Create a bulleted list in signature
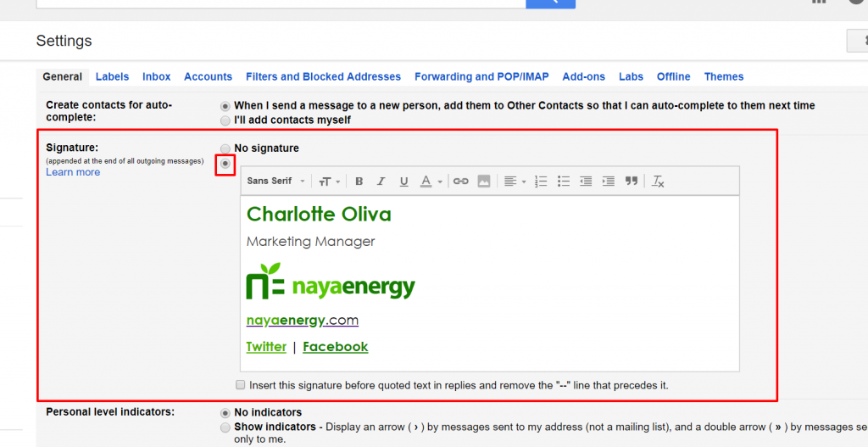868x447 pixels. pos(564,182)
